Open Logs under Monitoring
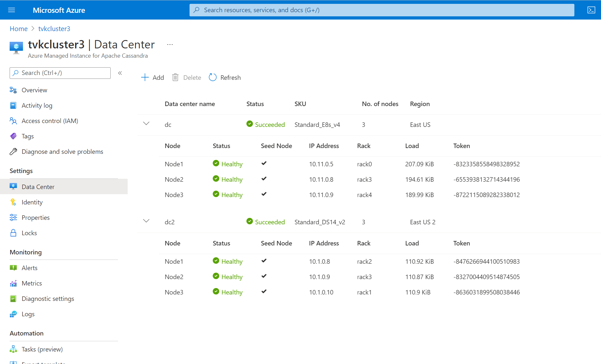Image resolution: width=601 pixels, height=364 pixels. click(28, 314)
